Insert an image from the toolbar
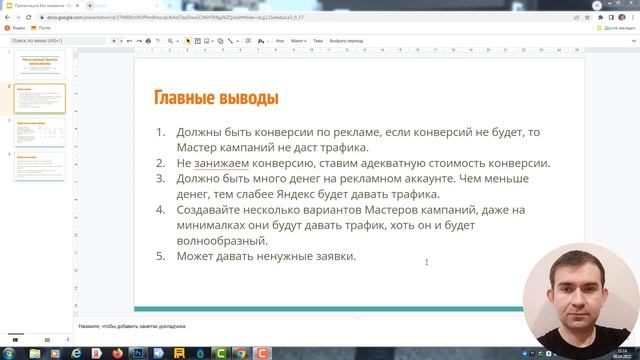 tap(207, 41)
